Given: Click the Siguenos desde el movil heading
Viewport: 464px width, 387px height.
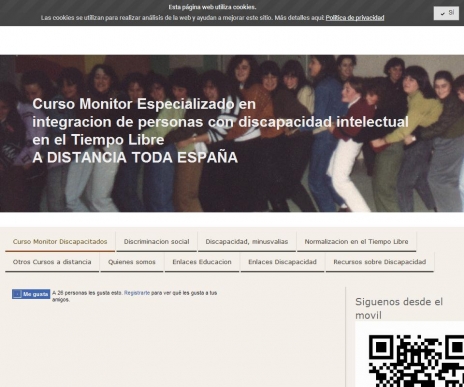Looking at the screenshot, I should 399,308.
